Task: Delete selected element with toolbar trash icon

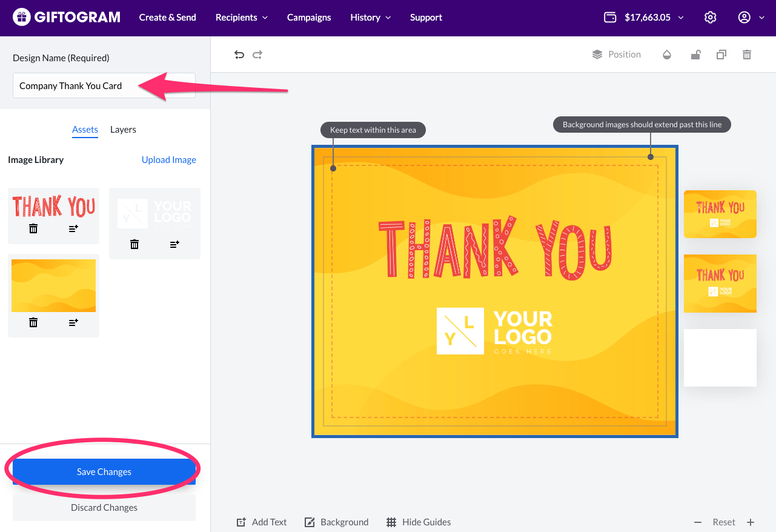Action: tap(747, 55)
